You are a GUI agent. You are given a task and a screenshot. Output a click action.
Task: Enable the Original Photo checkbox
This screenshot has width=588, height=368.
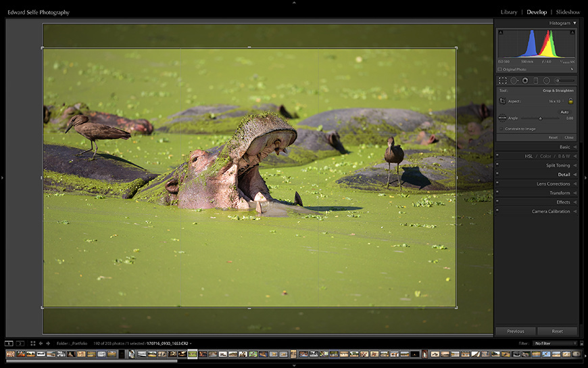(500, 70)
